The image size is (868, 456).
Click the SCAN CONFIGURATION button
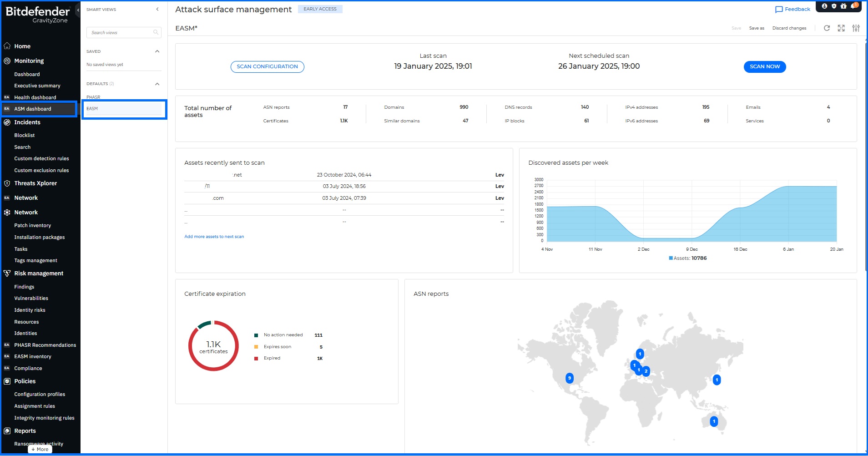point(267,66)
